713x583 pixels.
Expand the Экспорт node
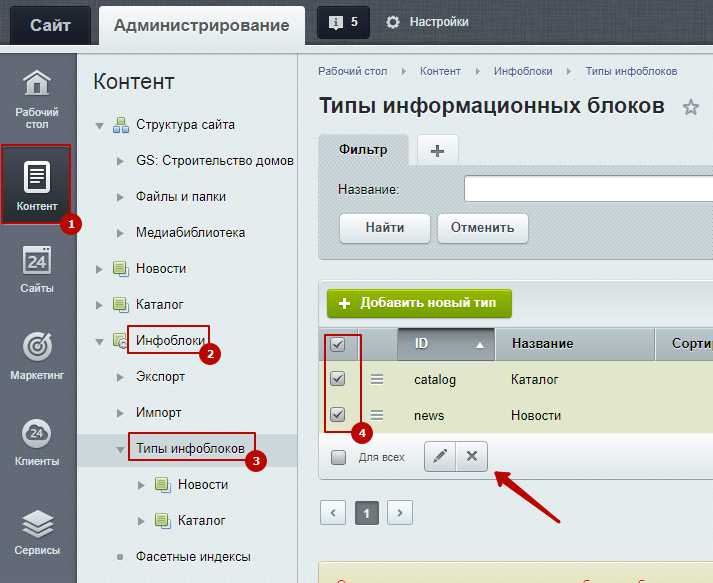120,377
